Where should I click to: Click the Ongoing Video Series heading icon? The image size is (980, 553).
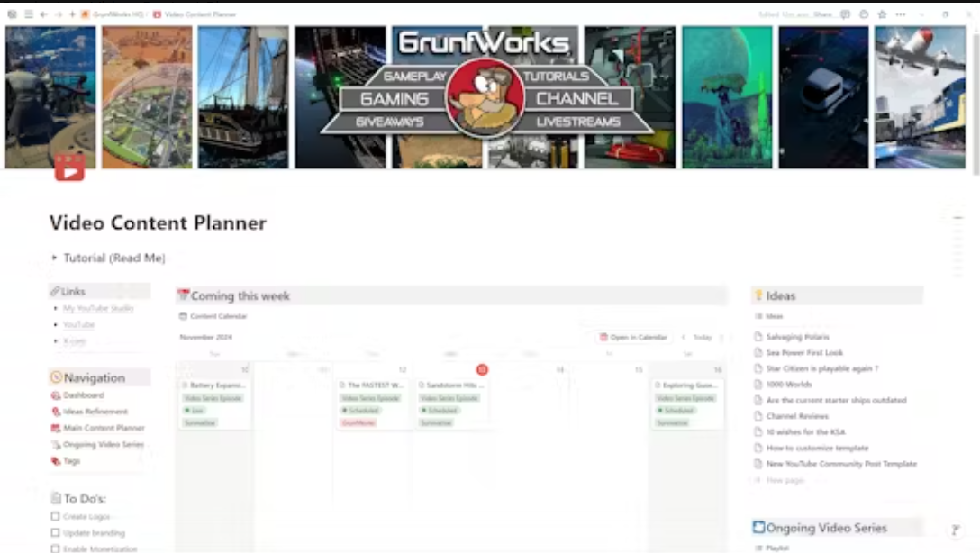[758, 528]
